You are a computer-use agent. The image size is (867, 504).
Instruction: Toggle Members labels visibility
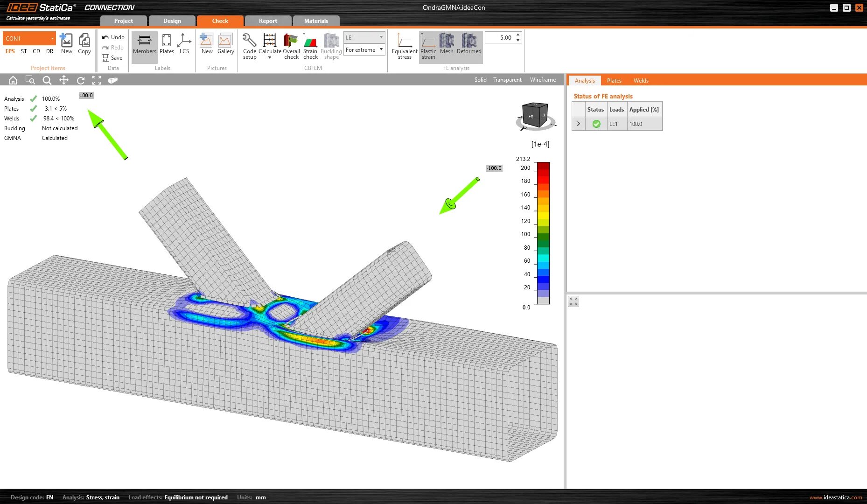(x=144, y=44)
